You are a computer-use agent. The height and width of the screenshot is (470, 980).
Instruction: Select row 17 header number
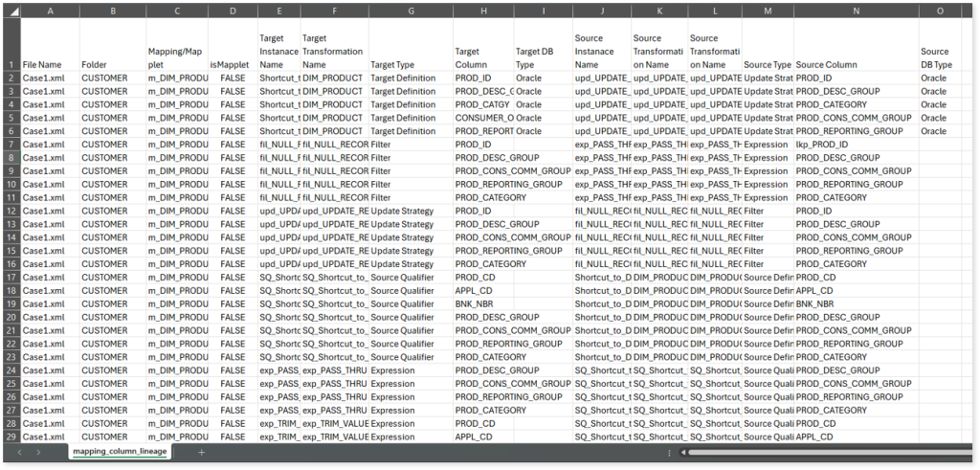click(x=11, y=277)
